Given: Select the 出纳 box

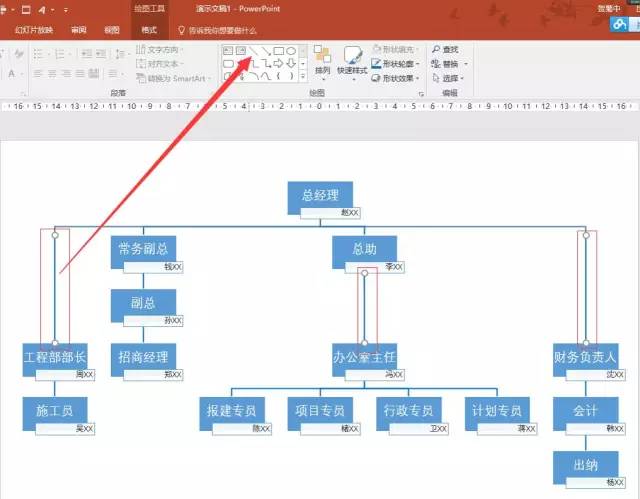Looking at the screenshot, I should (x=586, y=467).
